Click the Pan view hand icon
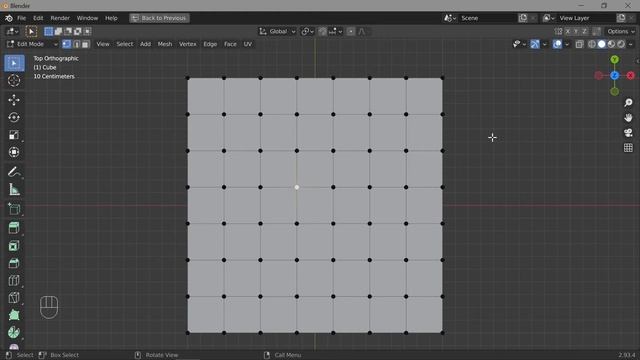The height and width of the screenshot is (360, 640). click(628, 118)
